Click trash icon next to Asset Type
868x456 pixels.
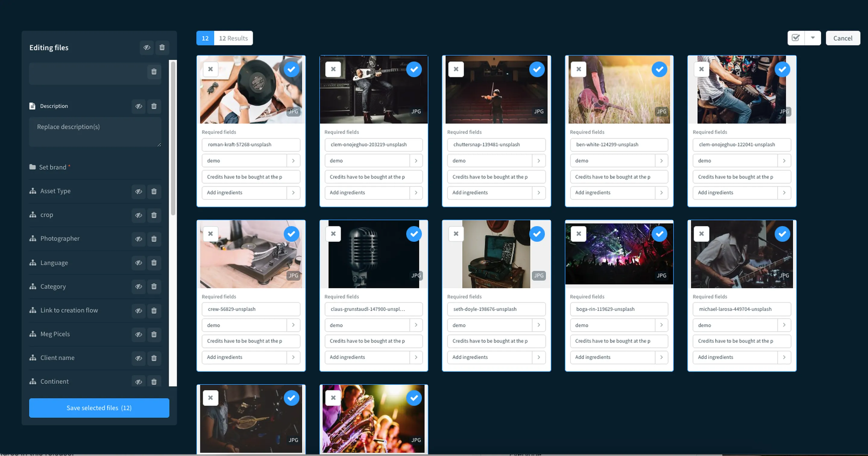click(x=154, y=191)
